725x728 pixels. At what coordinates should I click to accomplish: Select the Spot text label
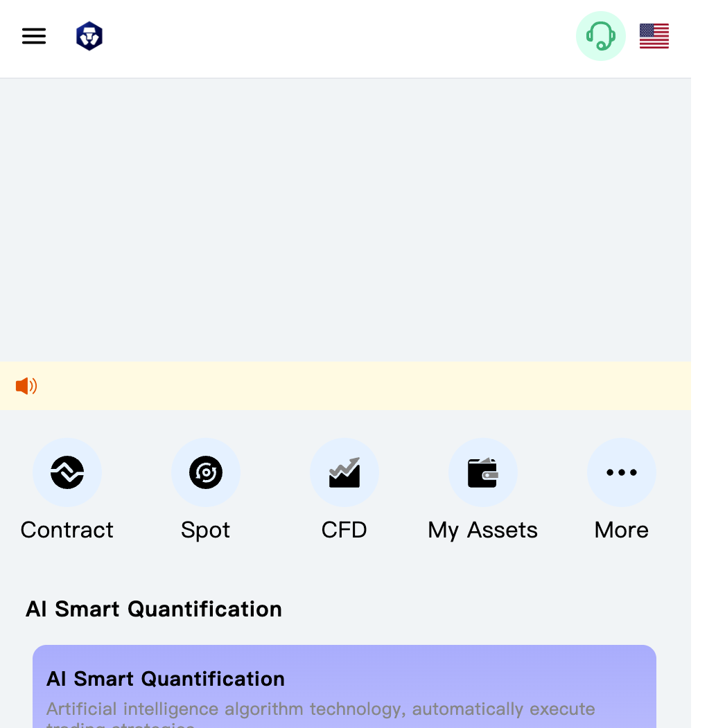206,530
